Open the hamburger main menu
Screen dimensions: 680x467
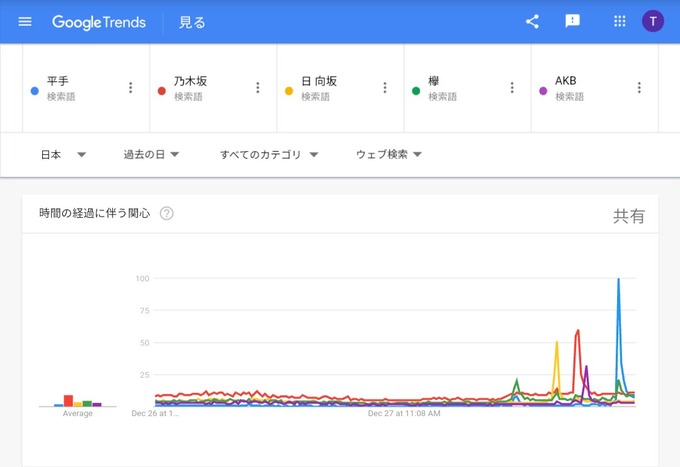click(25, 22)
